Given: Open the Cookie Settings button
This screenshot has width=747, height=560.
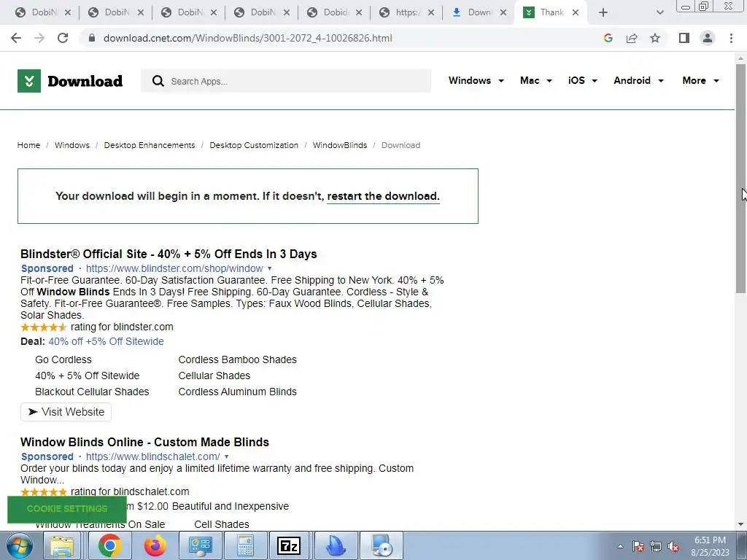Looking at the screenshot, I should (x=67, y=508).
